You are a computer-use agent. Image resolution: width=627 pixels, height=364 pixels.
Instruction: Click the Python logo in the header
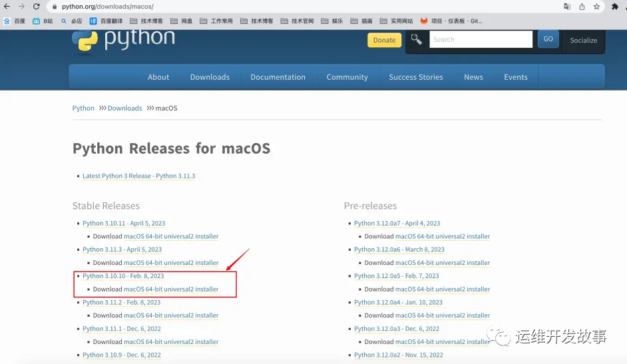point(124,41)
